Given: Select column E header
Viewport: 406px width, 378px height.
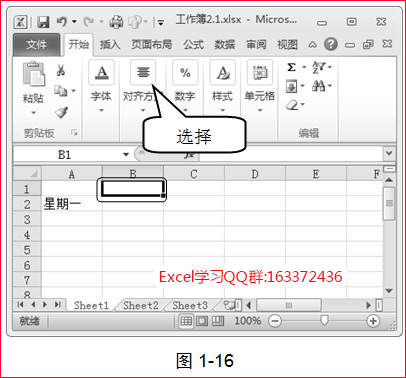Looking at the screenshot, I should 316,174.
